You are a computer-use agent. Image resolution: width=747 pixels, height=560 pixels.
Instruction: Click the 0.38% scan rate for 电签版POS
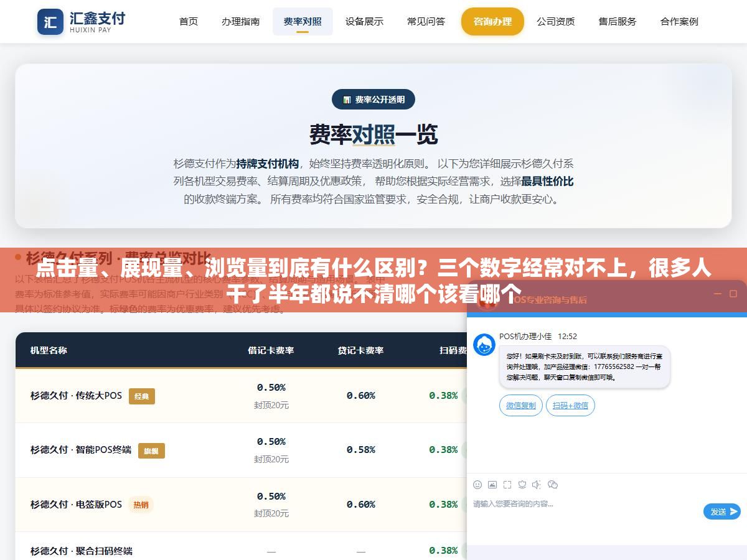(x=443, y=505)
